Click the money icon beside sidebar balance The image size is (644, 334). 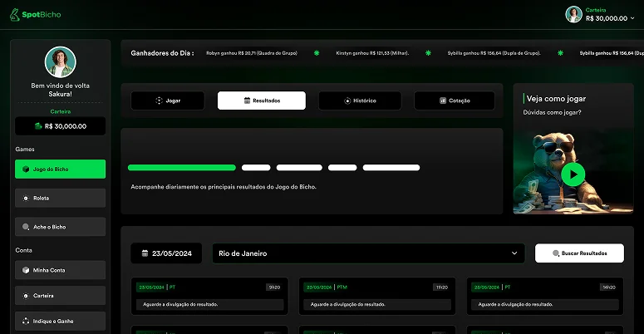point(38,126)
